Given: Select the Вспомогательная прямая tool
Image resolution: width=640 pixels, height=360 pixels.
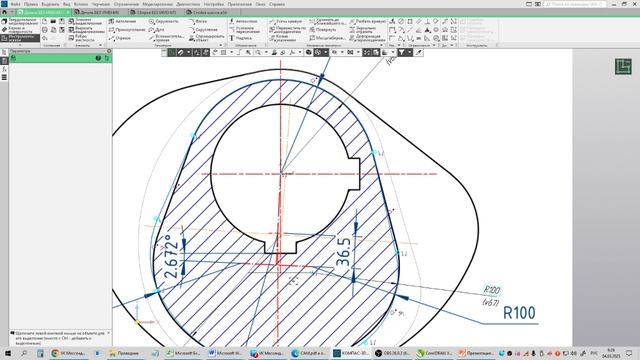Looking at the screenshot, I should (x=167, y=38).
